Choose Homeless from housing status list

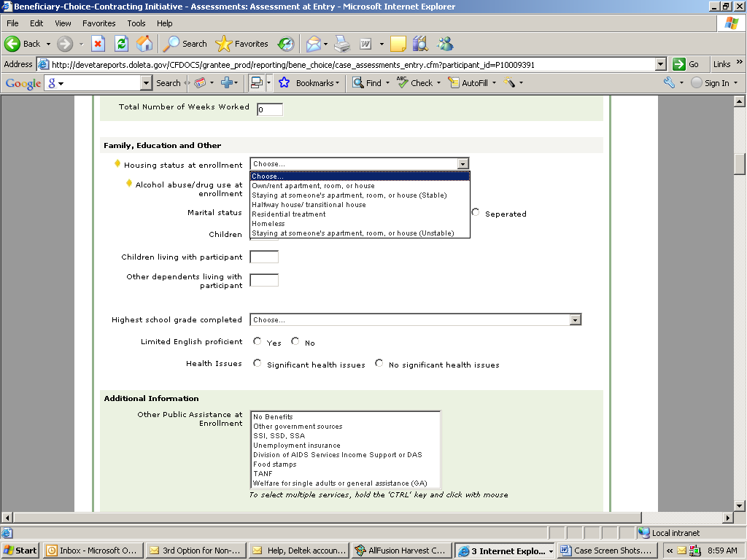(268, 224)
